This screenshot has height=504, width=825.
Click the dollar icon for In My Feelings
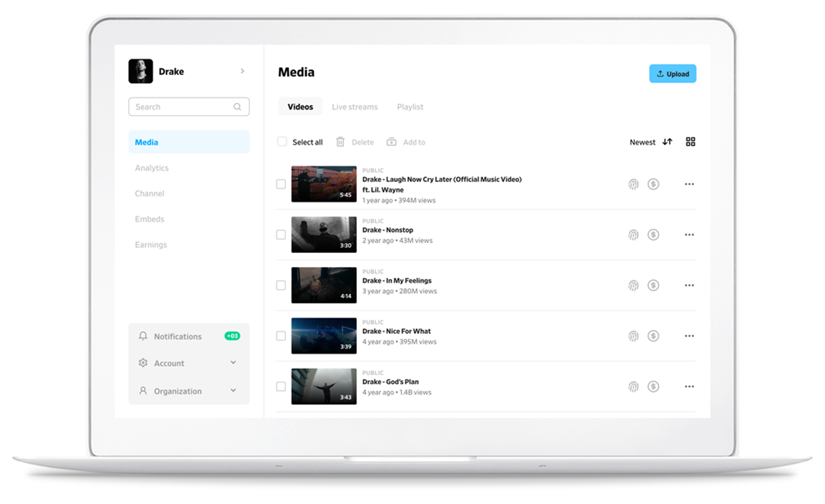[653, 285]
